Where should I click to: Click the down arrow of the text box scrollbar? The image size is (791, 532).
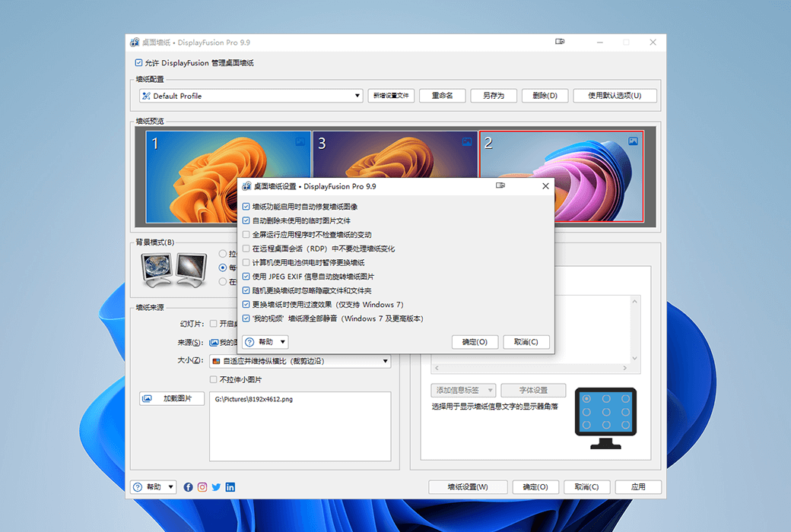[x=634, y=358]
